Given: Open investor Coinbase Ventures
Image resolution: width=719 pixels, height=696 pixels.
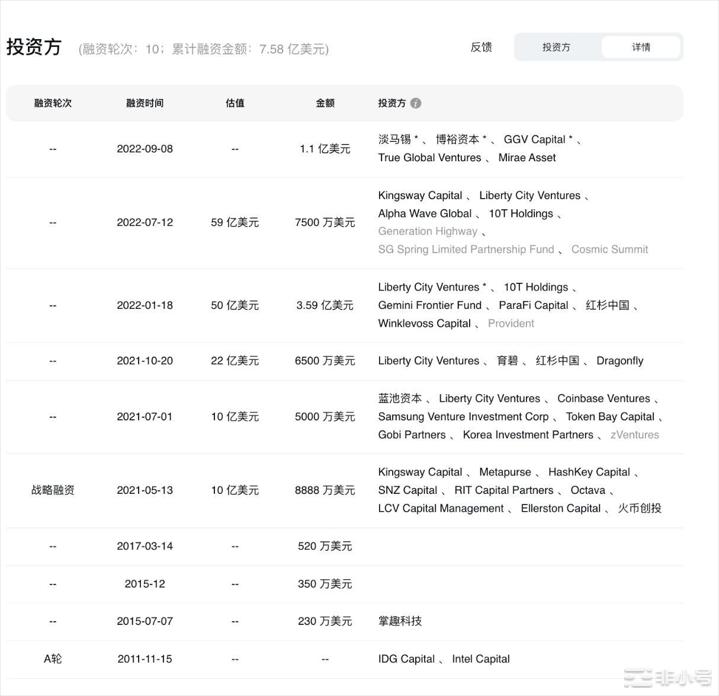Looking at the screenshot, I should pos(603,398).
